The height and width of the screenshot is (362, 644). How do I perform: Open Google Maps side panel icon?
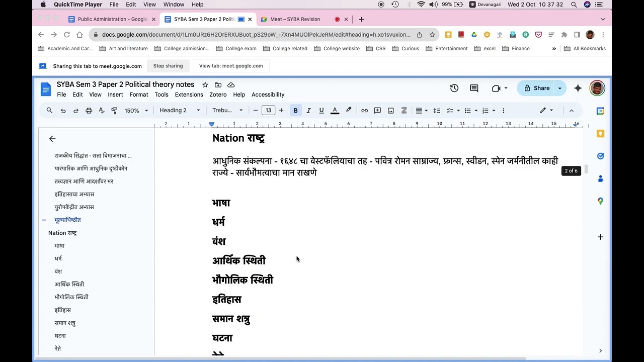coord(600,201)
